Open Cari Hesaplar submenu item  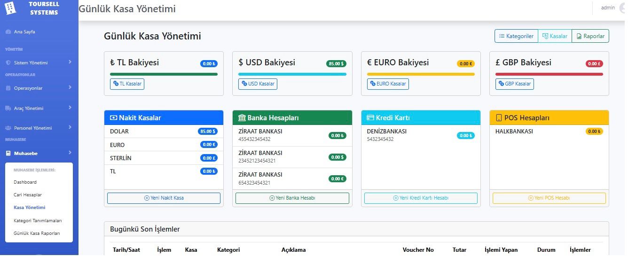(x=28, y=195)
